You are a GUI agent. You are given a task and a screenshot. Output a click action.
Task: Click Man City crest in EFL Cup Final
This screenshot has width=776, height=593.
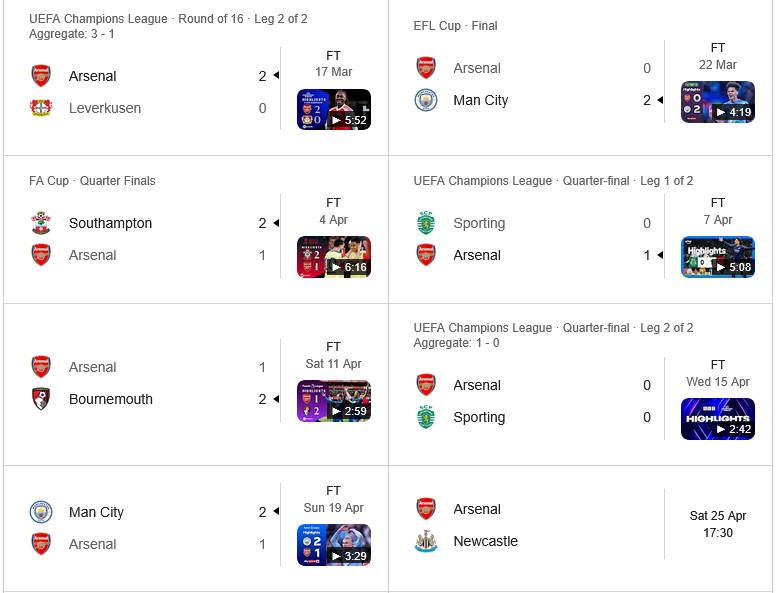tap(426, 100)
